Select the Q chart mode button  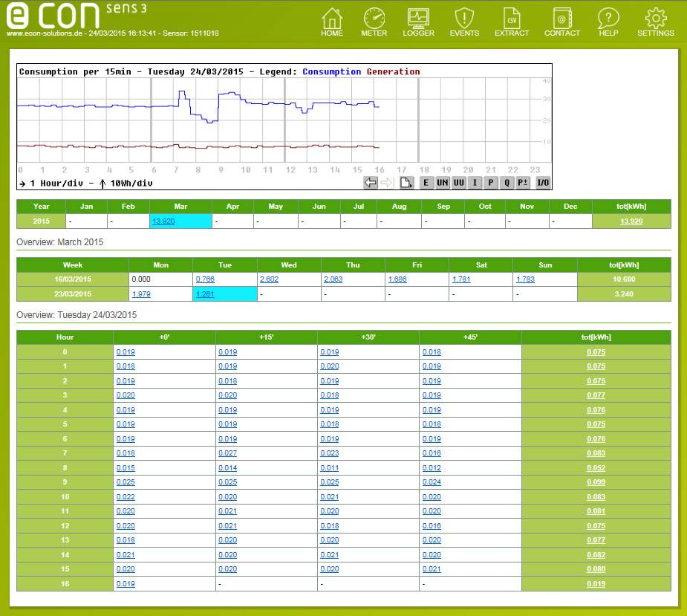pos(507,183)
